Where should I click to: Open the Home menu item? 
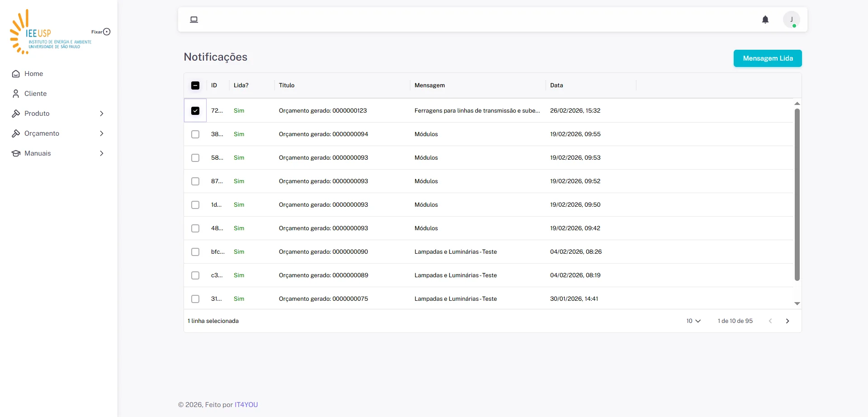59,74
